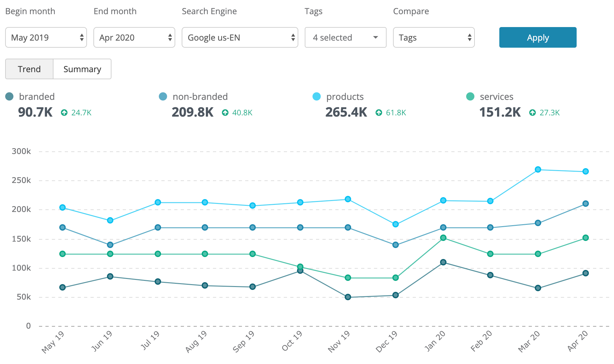The height and width of the screenshot is (364, 614).
Task: Click the increase arrow next to 27.3K
Action: point(532,113)
